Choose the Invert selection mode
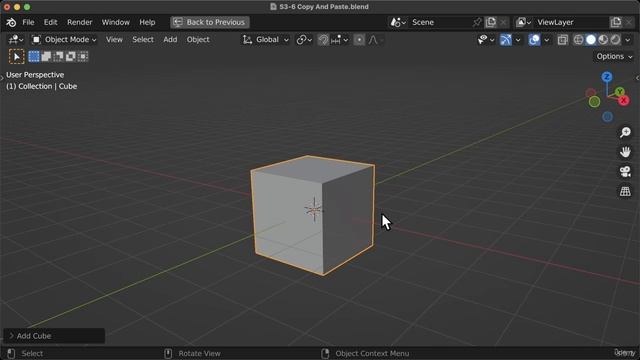Screen dimensions: 640x360 tap(71, 56)
